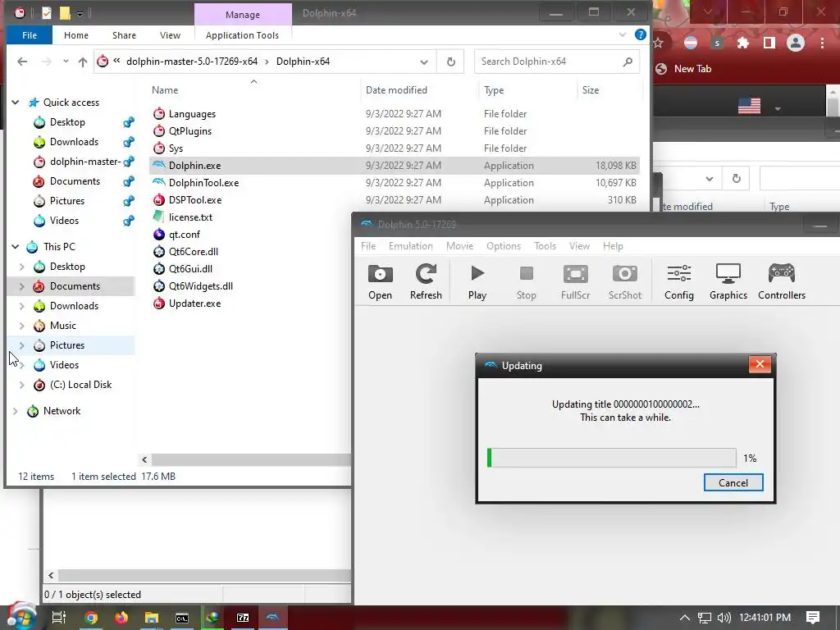Open the Options menu in Dolphin
The height and width of the screenshot is (630, 840).
pyautogui.click(x=504, y=246)
